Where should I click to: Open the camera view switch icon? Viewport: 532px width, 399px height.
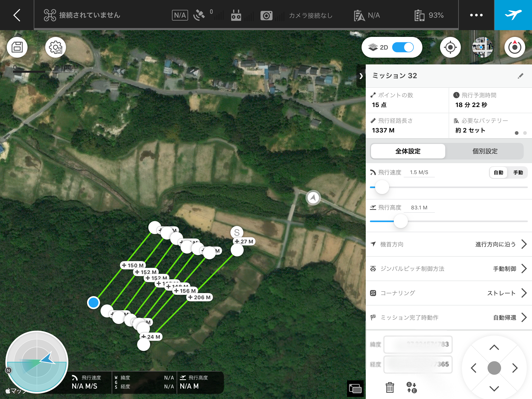pos(355,389)
